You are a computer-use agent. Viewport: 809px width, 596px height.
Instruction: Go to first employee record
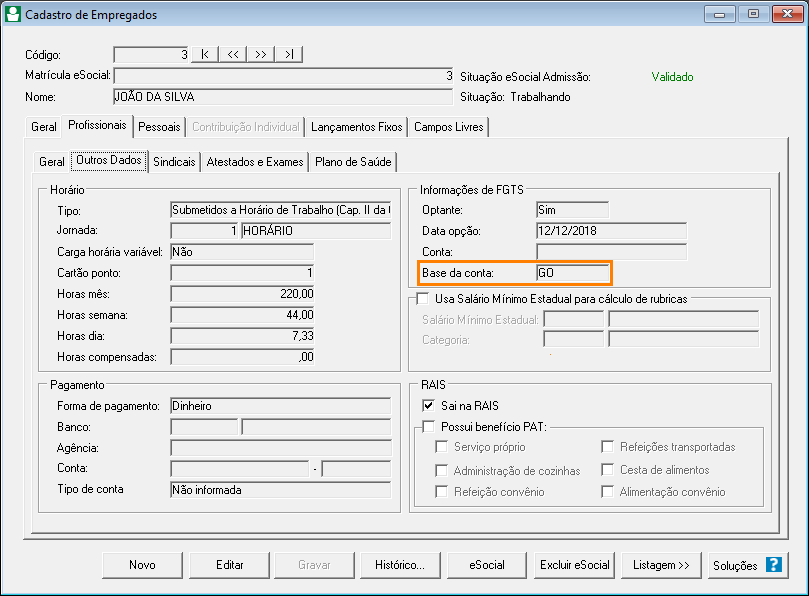pos(205,54)
